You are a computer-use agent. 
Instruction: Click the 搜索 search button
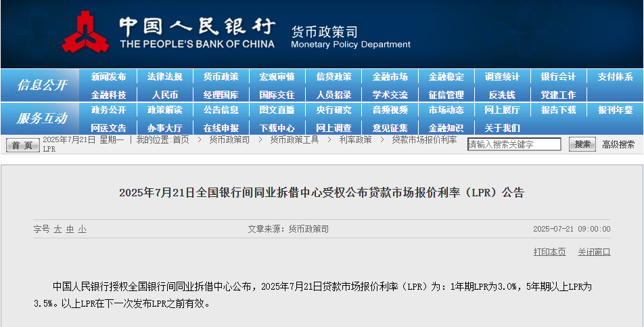coord(582,144)
